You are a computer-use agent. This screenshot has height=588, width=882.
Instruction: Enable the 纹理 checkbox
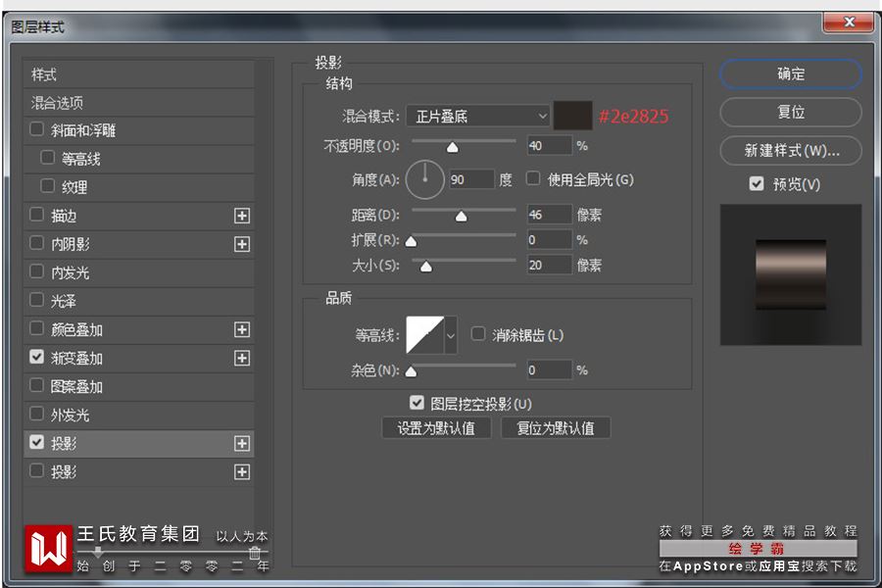(48, 185)
